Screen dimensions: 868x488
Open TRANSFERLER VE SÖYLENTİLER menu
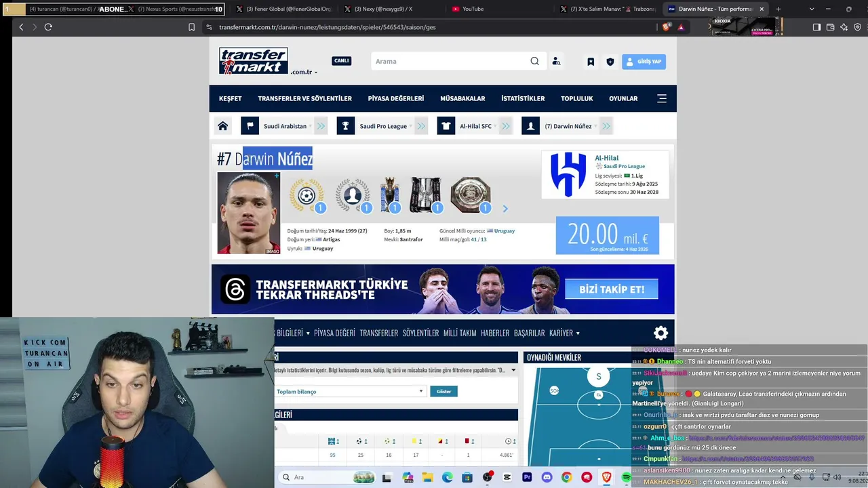pyautogui.click(x=304, y=98)
